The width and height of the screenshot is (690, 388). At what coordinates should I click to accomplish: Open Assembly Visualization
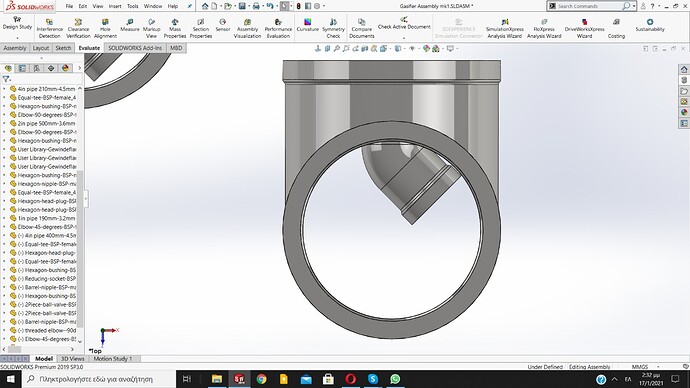(x=247, y=29)
